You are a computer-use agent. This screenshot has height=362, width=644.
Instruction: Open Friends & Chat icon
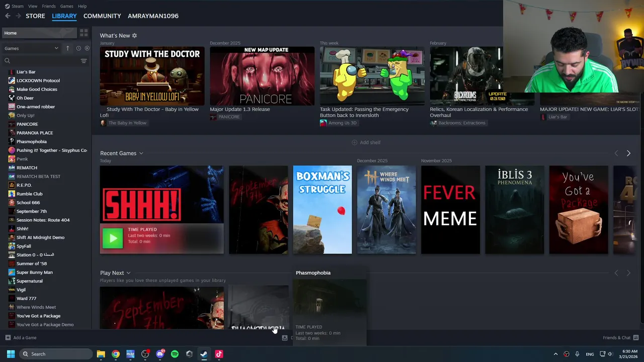coord(636,338)
